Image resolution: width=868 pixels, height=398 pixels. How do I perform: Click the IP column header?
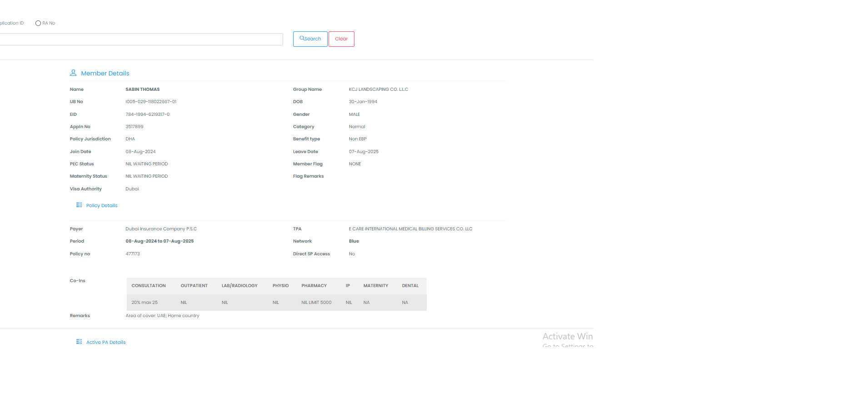[348, 286]
